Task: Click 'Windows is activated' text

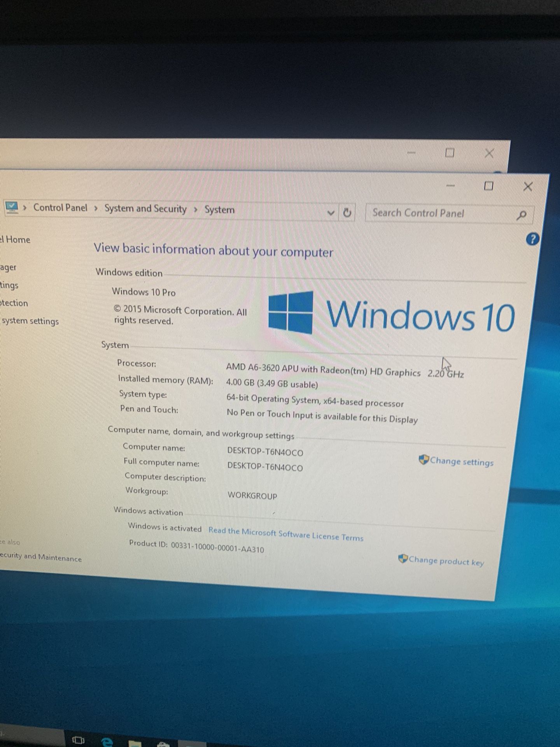Action: [164, 527]
